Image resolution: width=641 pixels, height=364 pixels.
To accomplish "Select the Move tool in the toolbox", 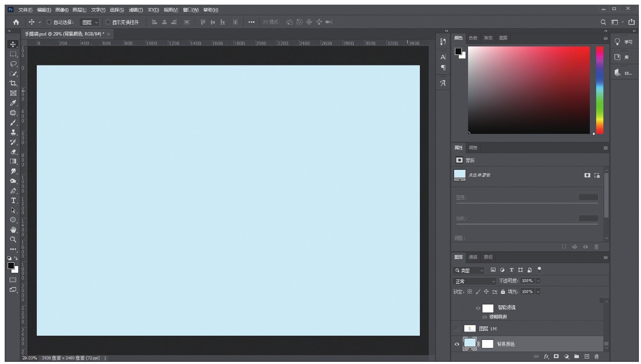I will pyautogui.click(x=13, y=44).
